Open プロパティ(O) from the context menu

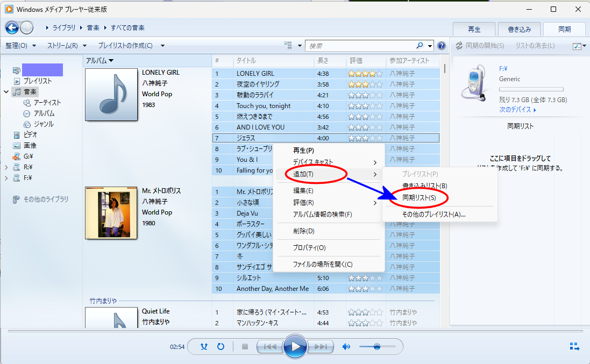point(328,247)
